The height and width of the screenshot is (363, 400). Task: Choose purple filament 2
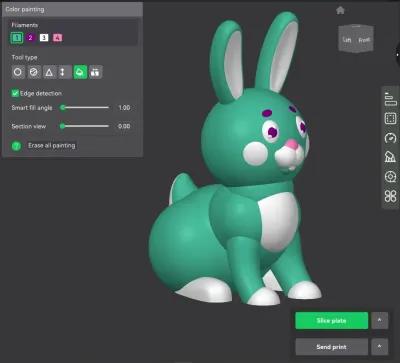(30, 38)
